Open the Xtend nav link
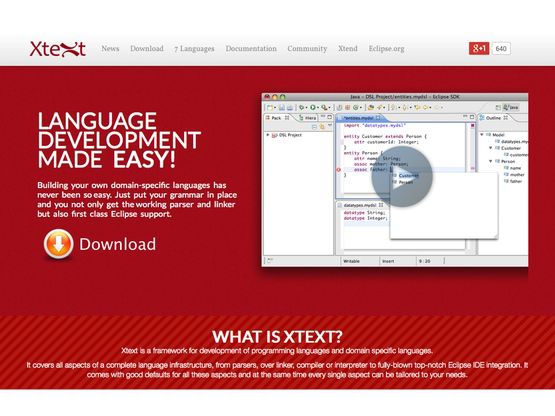 click(x=348, y=49)
